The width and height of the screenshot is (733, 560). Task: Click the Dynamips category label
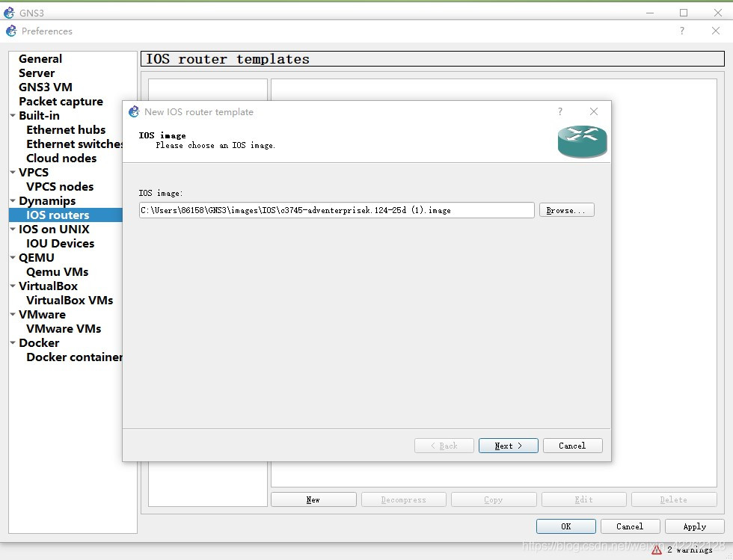[47, 200]
